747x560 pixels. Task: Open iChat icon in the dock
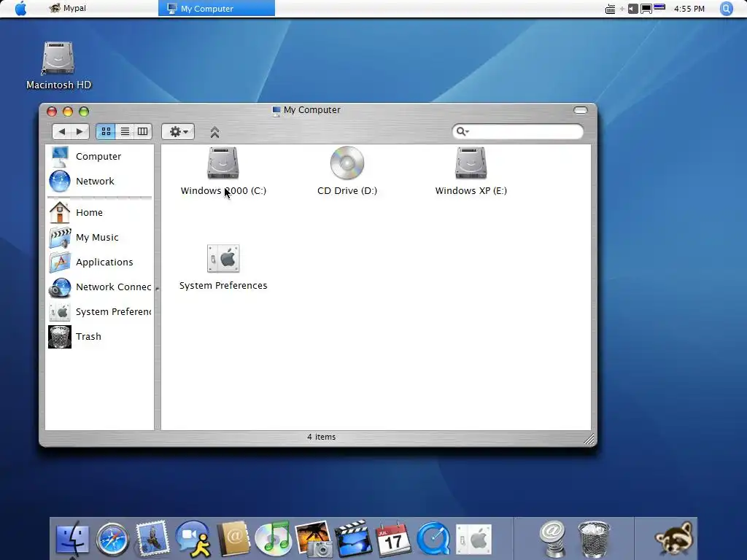[x=193, y=539]
